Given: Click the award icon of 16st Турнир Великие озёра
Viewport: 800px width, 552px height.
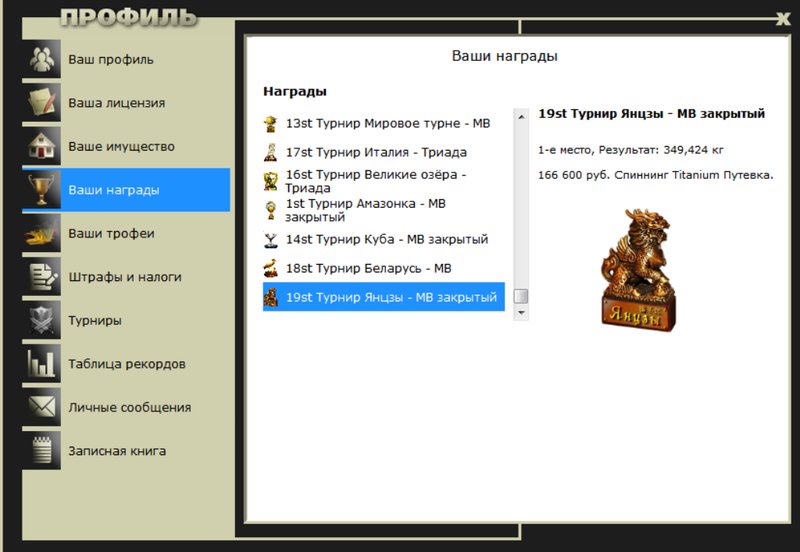Looking at the screenshot, I should (x=270, y=181).
